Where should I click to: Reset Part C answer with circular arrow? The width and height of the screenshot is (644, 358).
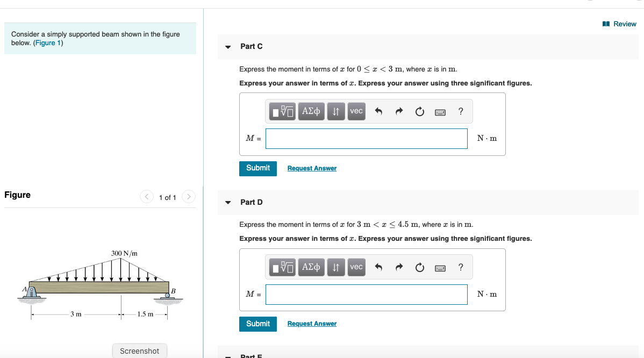coord(419,111)
